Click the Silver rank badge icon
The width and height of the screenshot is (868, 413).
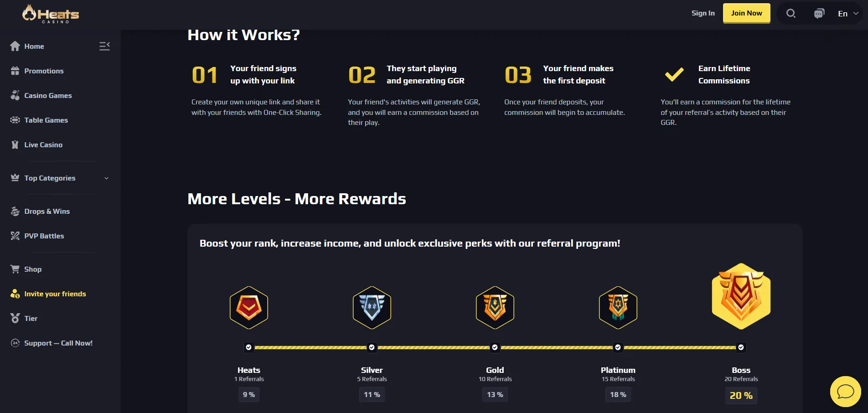pyautogui.click(x=372, y=308)
